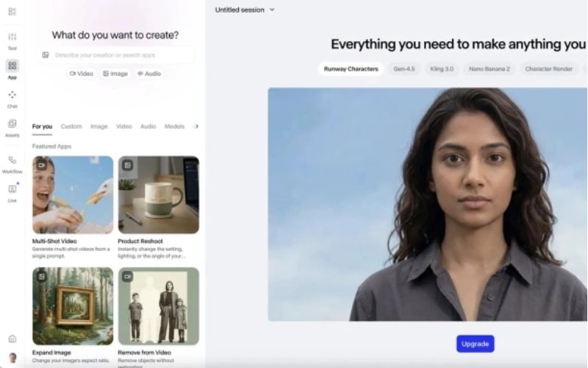Select the App icon in sidebar

click(x=12, y=68)
